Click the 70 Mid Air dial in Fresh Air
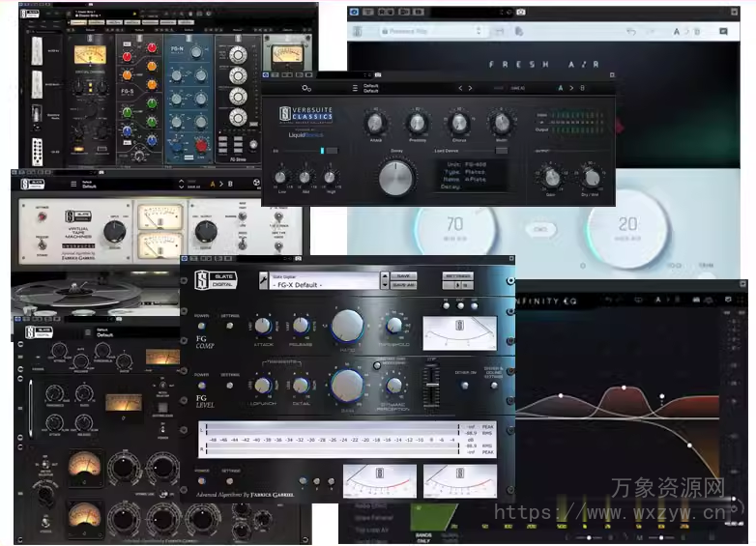This screenshot has height=546, width=756. point(455,229)
